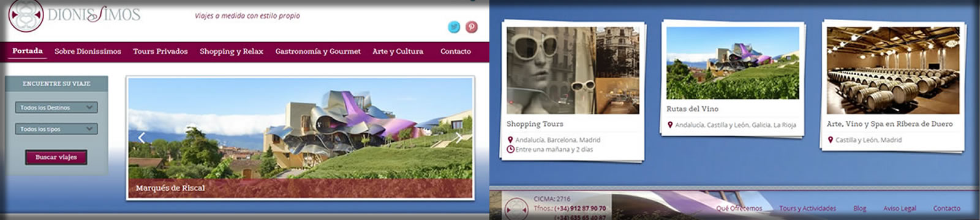The image size is (980, 220).
Task: Open the Aviso Legal footer link
Action: 900,208
